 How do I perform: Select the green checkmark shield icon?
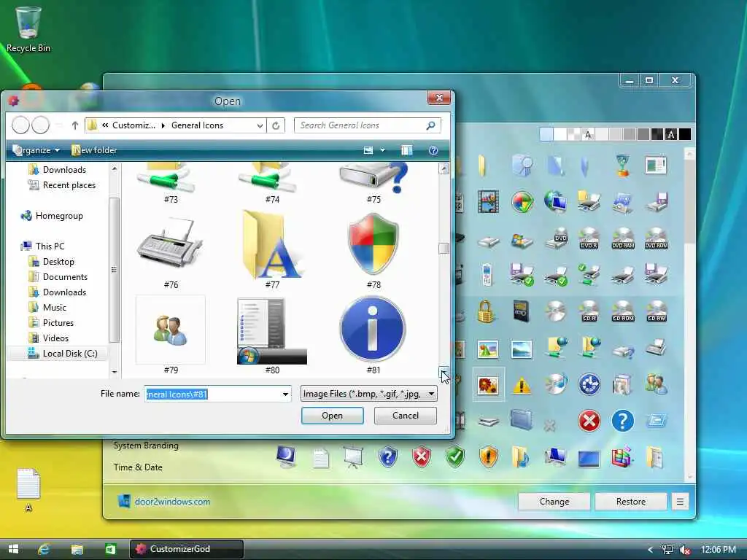(x=455, y=456)
